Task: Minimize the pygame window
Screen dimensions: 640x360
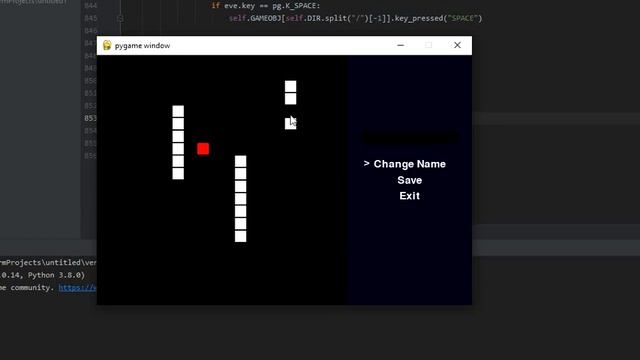Action: coord(400,45)
